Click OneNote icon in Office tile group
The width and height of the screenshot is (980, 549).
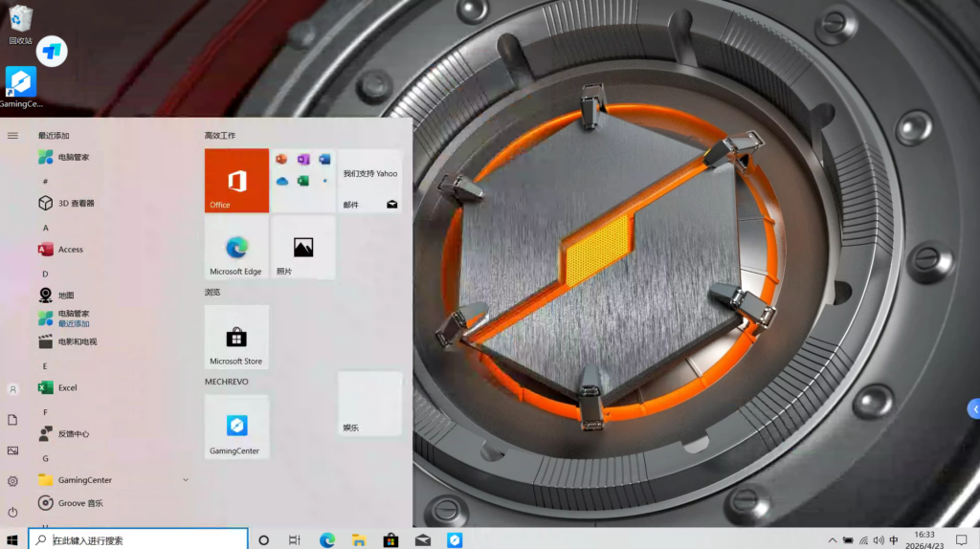click(x=303, y=160)
